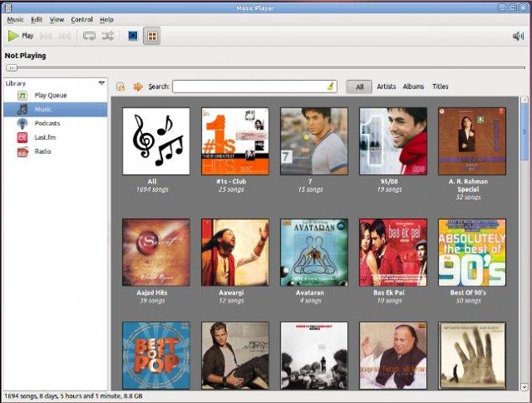
Task: Select Radio in the library sidebar
Action: click(x=42, y=151)
